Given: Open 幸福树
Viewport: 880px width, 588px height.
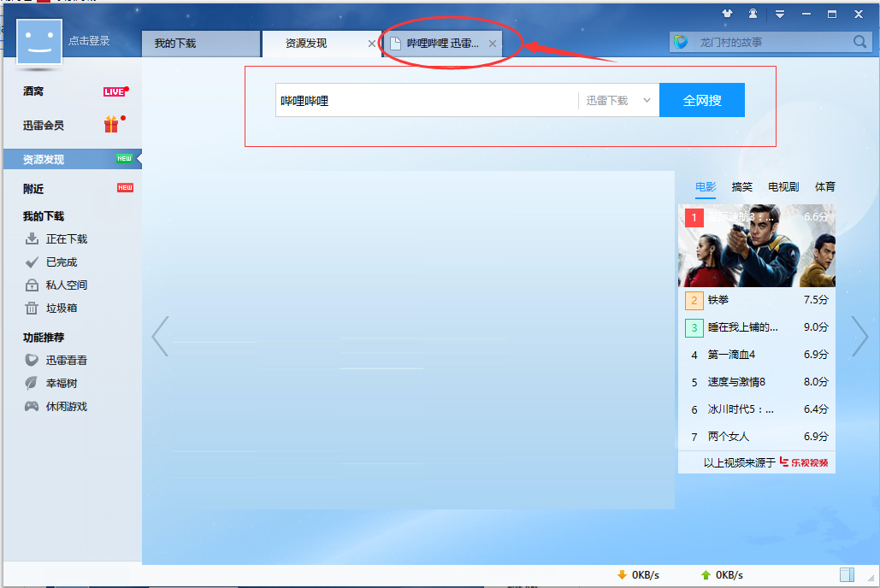Looking at the screenshot, I should (x=62, y=383).
